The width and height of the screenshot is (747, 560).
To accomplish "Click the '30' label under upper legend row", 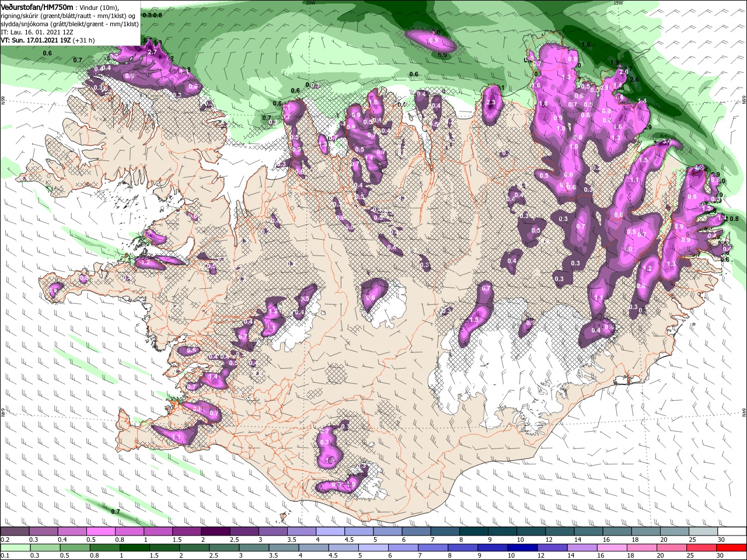I will click(x=721, y=540).
